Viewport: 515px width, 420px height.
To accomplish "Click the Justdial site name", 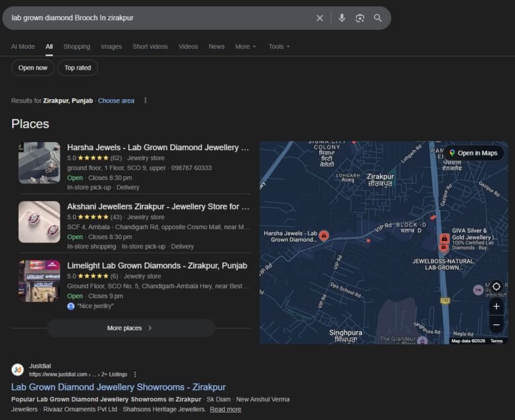I will [x=40, y=366].
